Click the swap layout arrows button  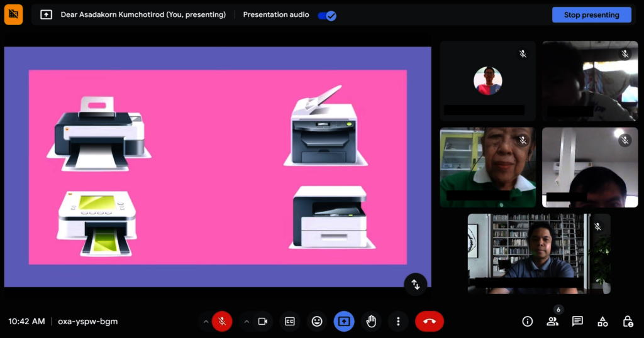click(415, 284)
